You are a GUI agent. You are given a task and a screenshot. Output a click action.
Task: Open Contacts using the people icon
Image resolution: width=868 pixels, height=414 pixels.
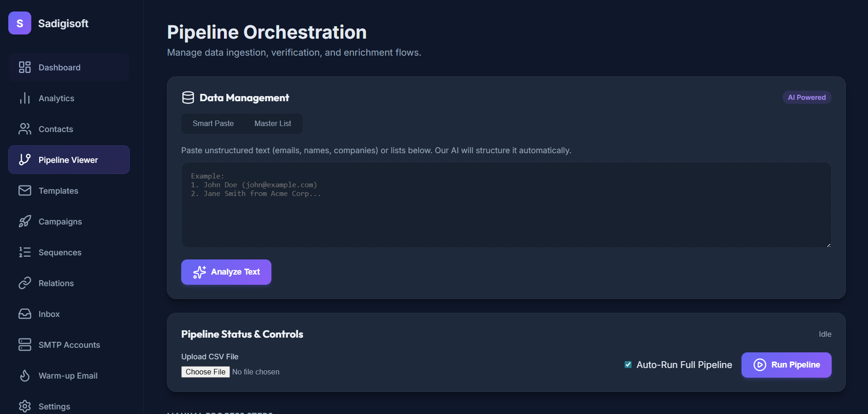(x=25, y=129)
